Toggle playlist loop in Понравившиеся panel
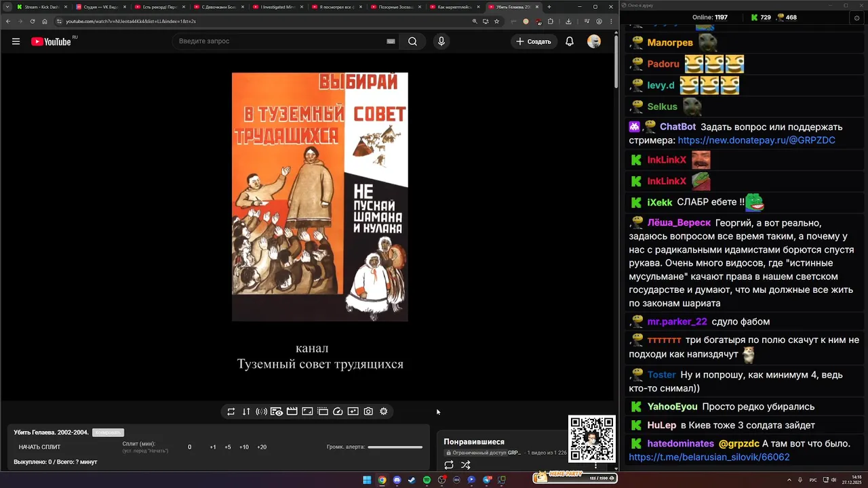The width and height of the screenshot is (868, 488). [449, 465]
